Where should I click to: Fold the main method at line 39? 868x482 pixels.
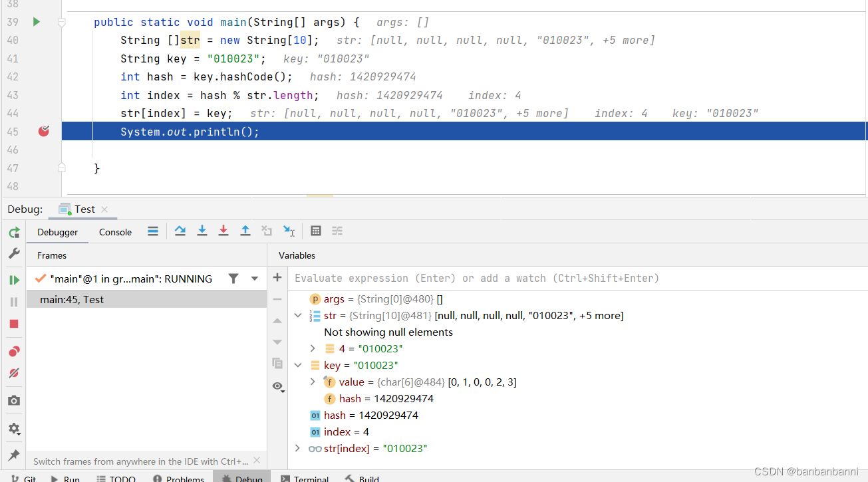[x=61, y=22]
